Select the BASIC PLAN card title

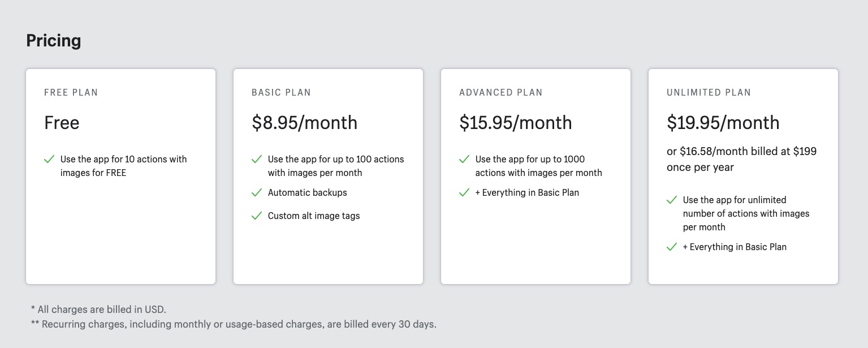(x=281, y=93)
